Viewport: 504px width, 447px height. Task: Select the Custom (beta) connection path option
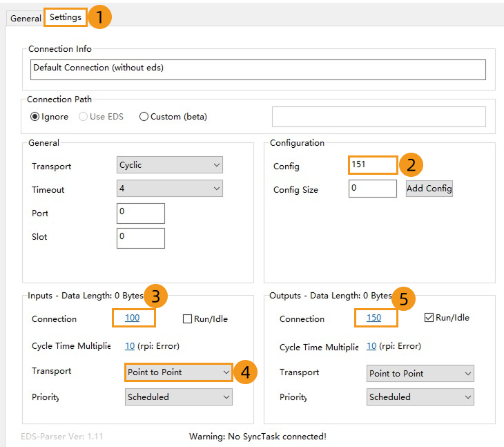pyautogui.click(x=144, y=117)
